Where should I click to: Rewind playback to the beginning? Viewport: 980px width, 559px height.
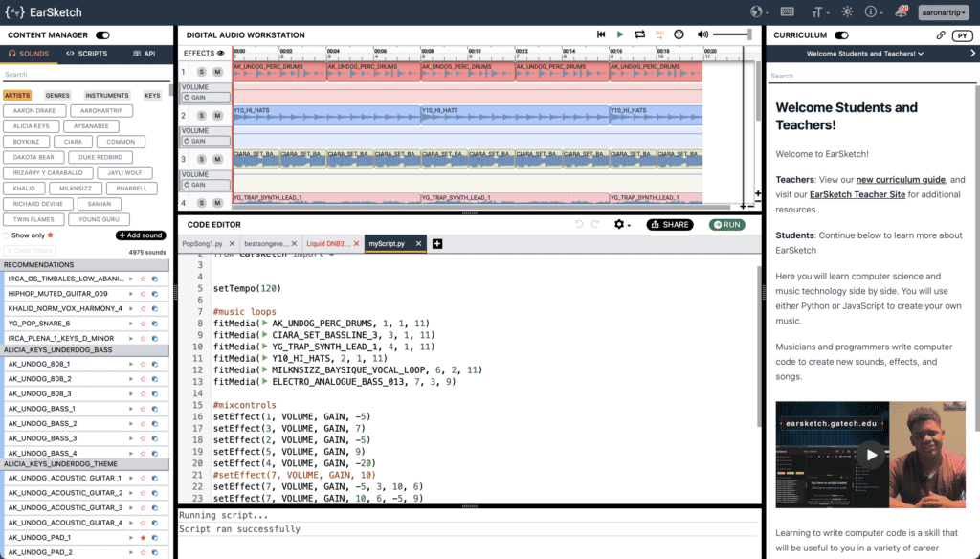(601, 35)
